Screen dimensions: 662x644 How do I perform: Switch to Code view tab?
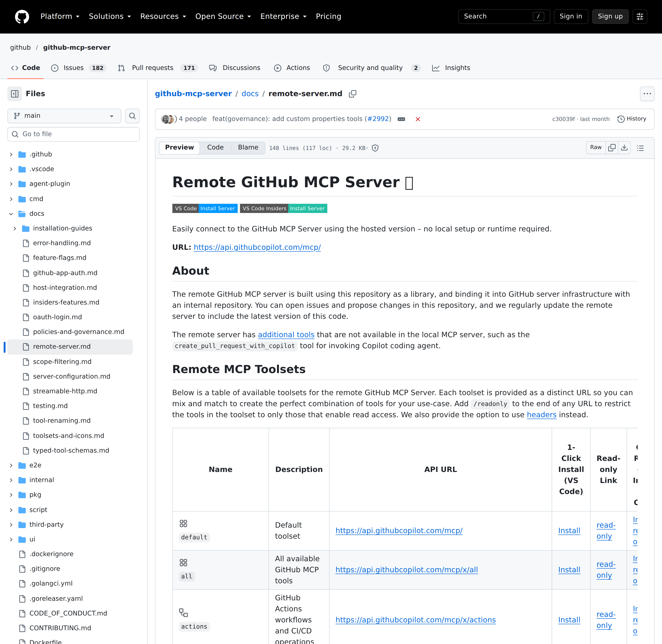pos(215,147)
